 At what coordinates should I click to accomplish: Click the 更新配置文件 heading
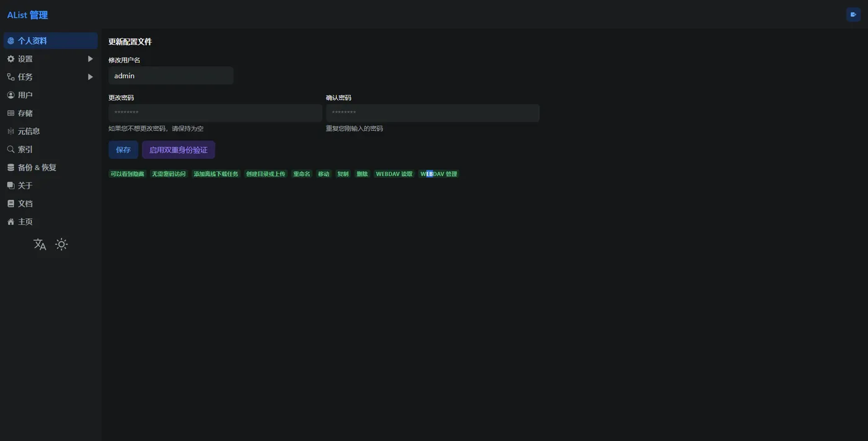coord(130,42)
